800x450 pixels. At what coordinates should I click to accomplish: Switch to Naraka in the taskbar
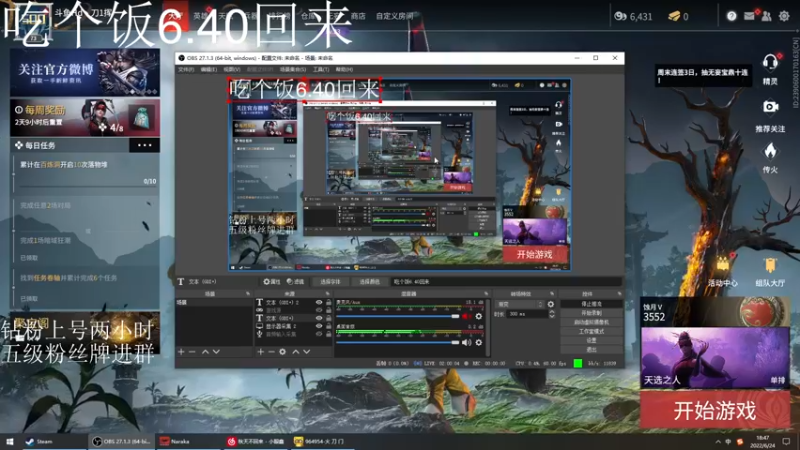(175, 441)
